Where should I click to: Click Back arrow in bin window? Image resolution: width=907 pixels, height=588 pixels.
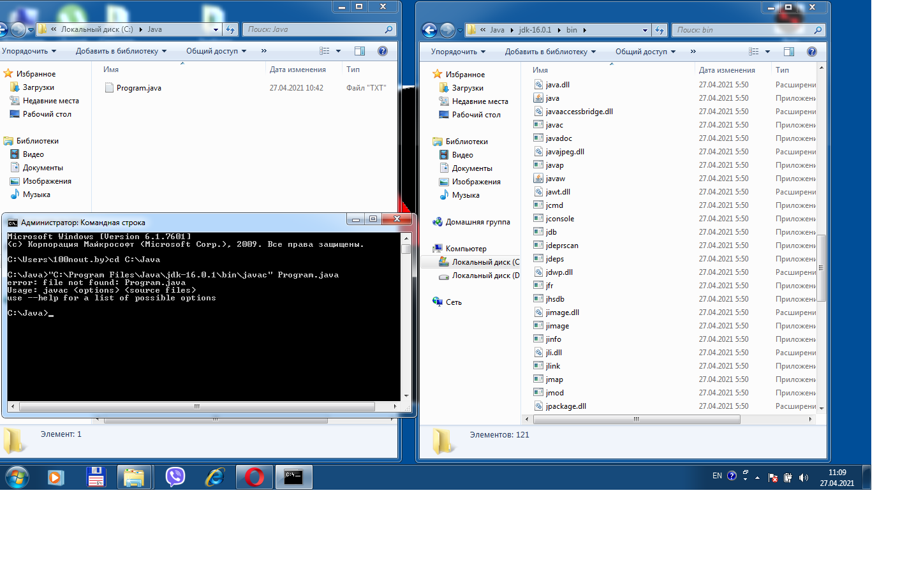coord(429,30)
